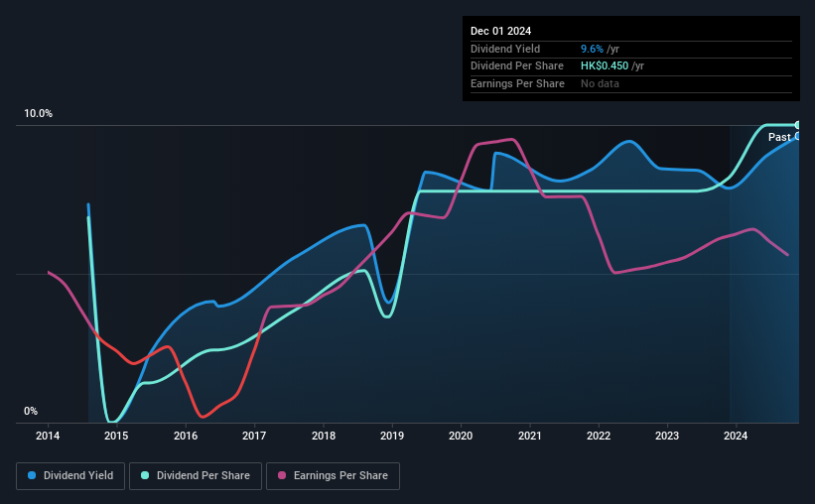Click the blue Dividend Yield legend dot
Image resolution: width=815 pixels, height=504 pixels.
pos(32,475)
